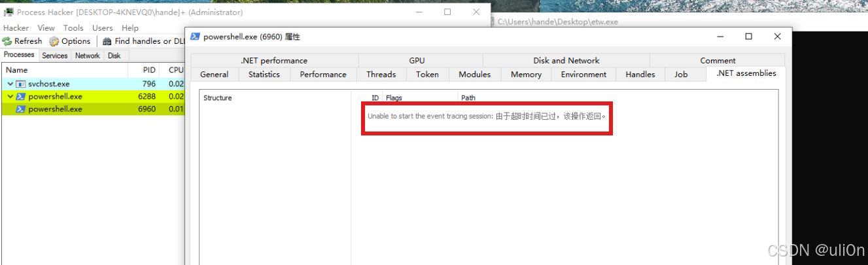Open the Threads tab
Viewport: 868px width, 265px height.
tap(381, 75)
